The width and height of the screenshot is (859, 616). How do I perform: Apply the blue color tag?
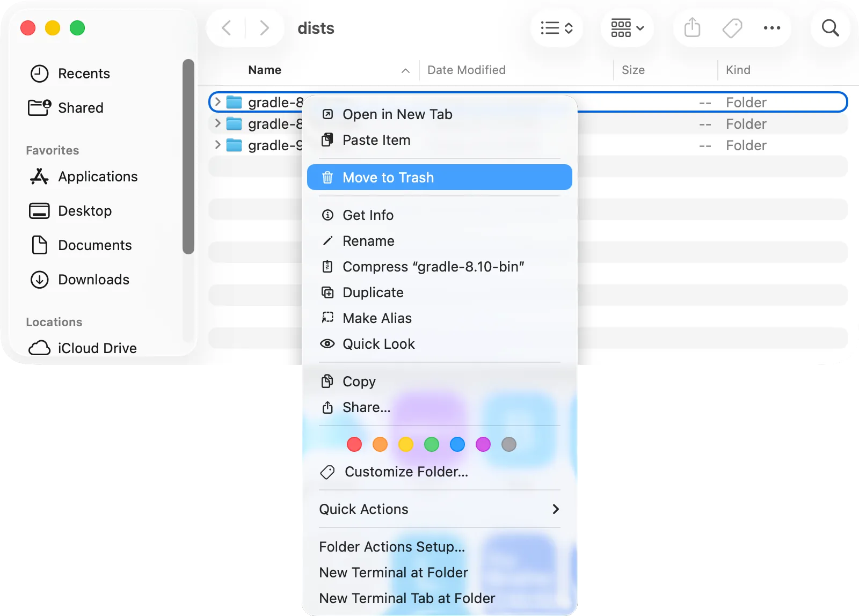(x=457, y=444)
